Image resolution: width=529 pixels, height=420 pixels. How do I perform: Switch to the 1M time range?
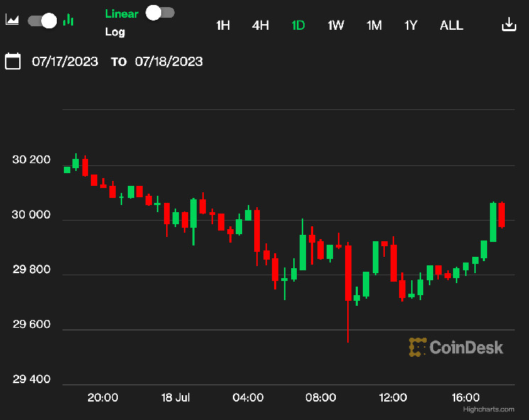click(374, 26)
